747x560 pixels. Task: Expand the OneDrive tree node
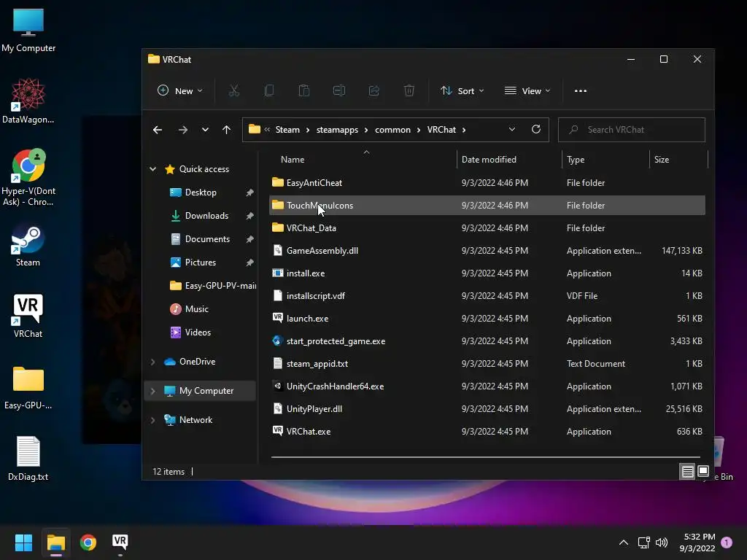[153, 362]
